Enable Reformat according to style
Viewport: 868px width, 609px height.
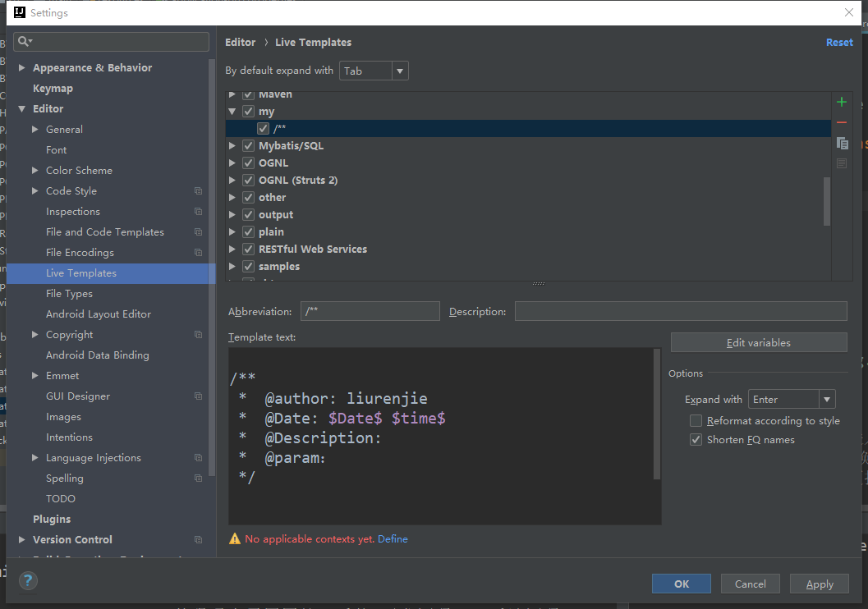pyautogui.click(x=696, y=421)
